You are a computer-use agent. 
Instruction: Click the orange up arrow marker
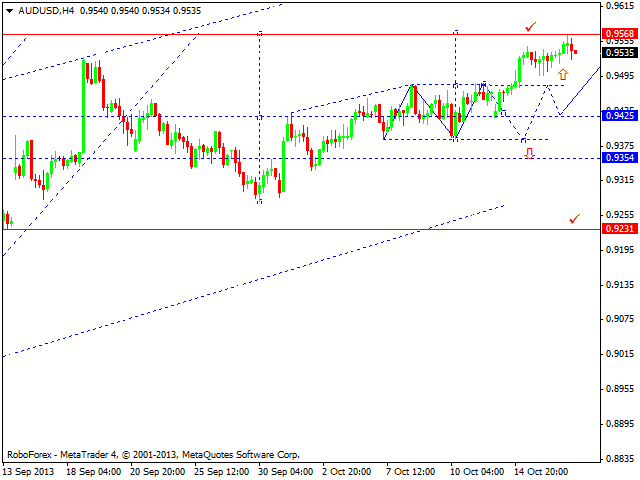click(563, 74)
